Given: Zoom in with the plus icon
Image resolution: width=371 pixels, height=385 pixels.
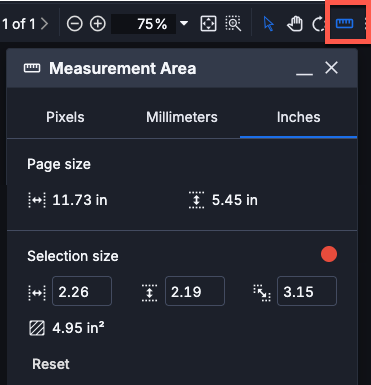Looking at the screenshot, I should click(98, 24).
